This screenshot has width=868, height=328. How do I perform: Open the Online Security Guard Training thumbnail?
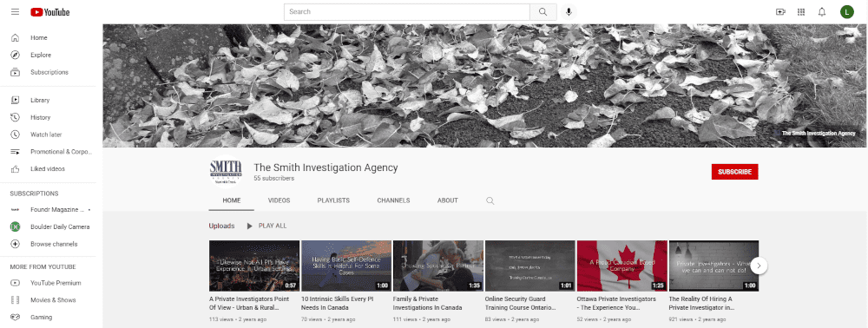[x=529, y=266]
